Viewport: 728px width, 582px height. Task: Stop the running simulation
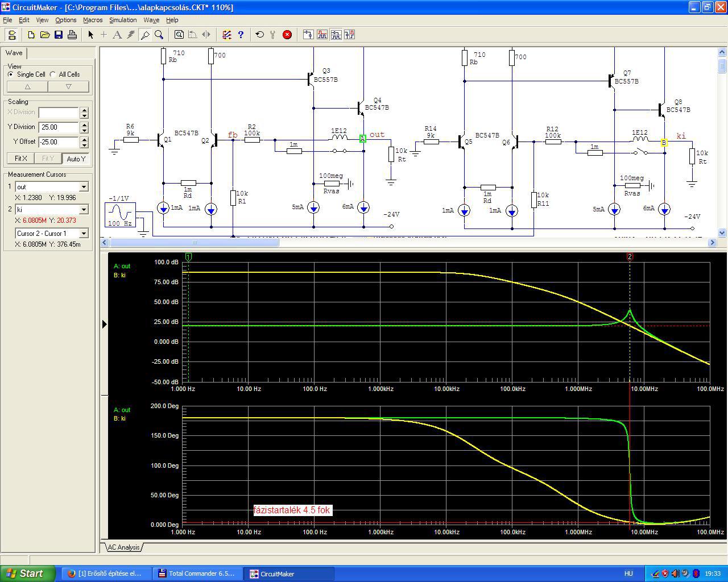(287, 35)
